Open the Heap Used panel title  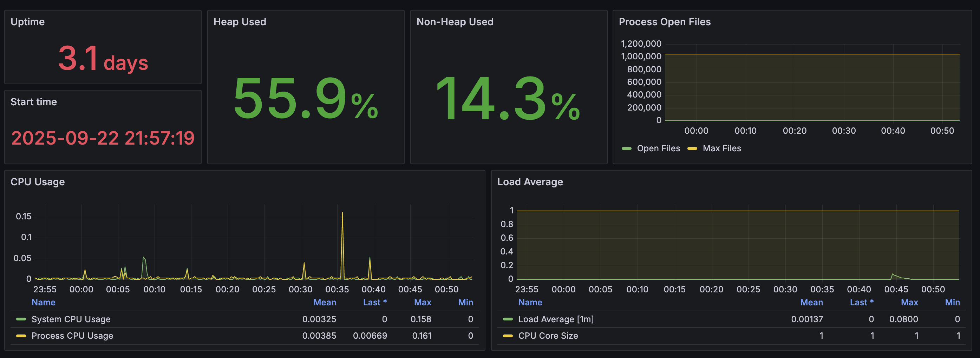(240, 22)
